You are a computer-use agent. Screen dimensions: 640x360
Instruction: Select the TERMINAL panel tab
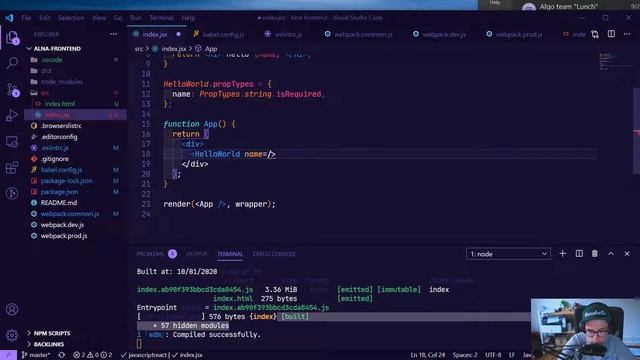pos(230,254)
